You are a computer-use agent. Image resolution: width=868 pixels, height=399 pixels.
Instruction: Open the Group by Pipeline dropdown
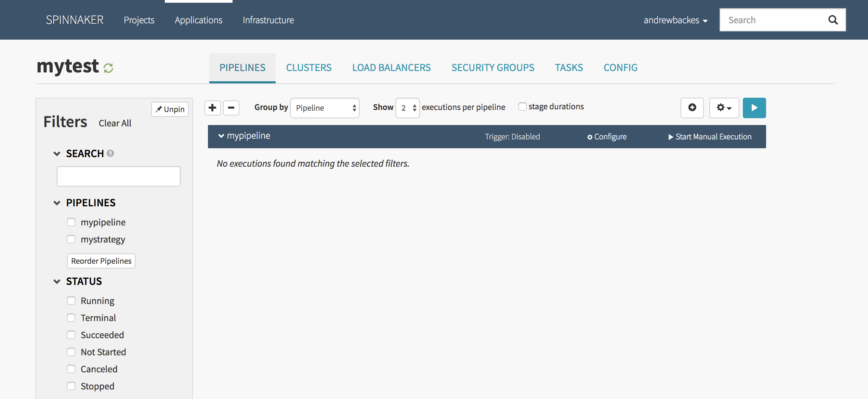tap(325, 108)
